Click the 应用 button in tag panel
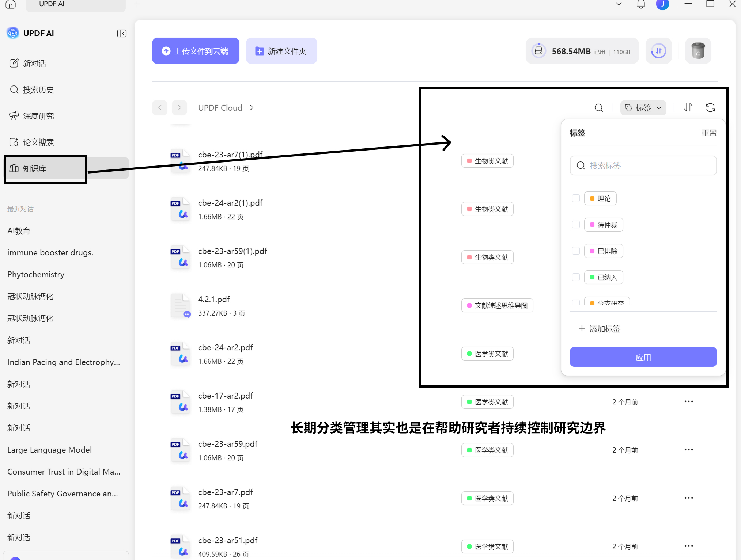This screenshot has width=741, height=560. [x=643, y=357]
